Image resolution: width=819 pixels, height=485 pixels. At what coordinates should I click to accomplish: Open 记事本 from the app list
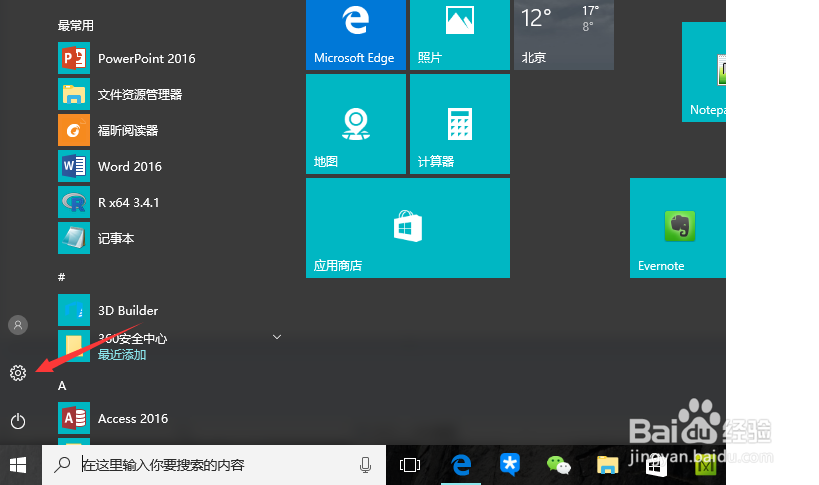pos(96,239)
